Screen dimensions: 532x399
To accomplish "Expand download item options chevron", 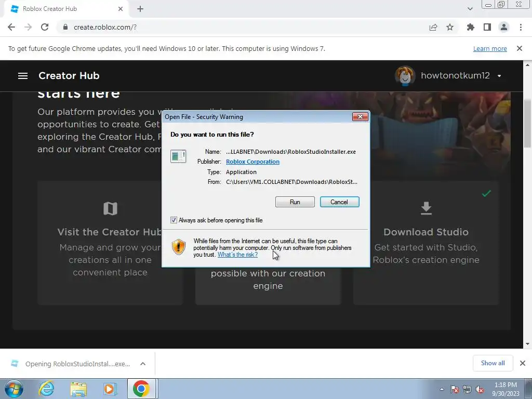I will pos(143,364).
